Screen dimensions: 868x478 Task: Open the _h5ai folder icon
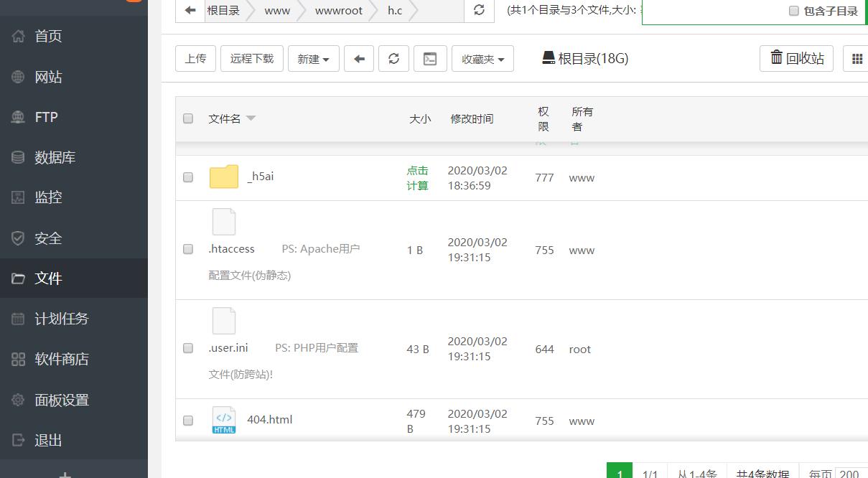point(223,176)
